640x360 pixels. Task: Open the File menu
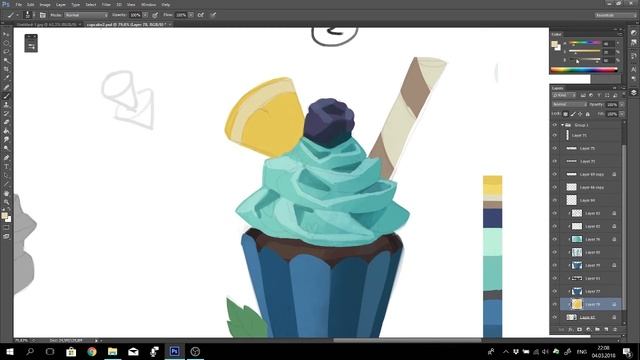(x=19, y=4)
